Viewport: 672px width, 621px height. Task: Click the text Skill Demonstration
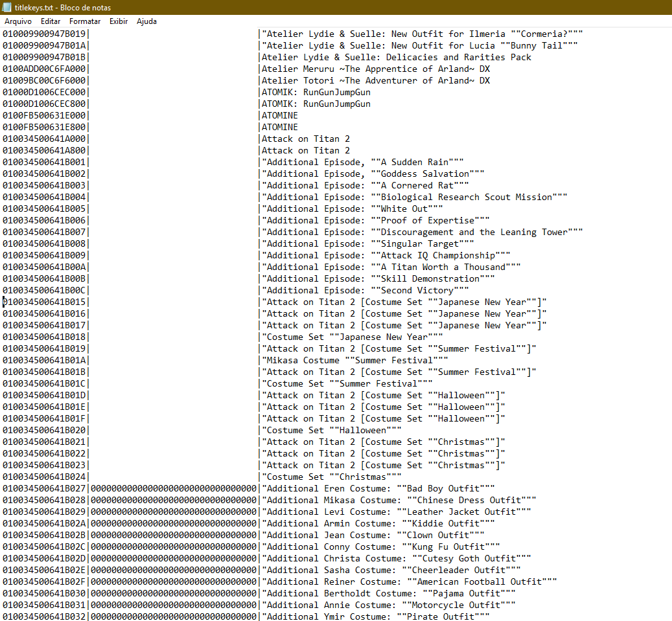coord(430,279)
